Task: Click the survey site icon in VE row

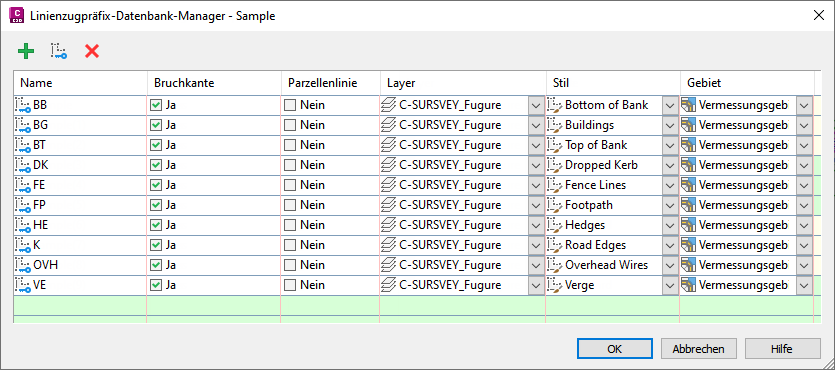Action: 689,285
